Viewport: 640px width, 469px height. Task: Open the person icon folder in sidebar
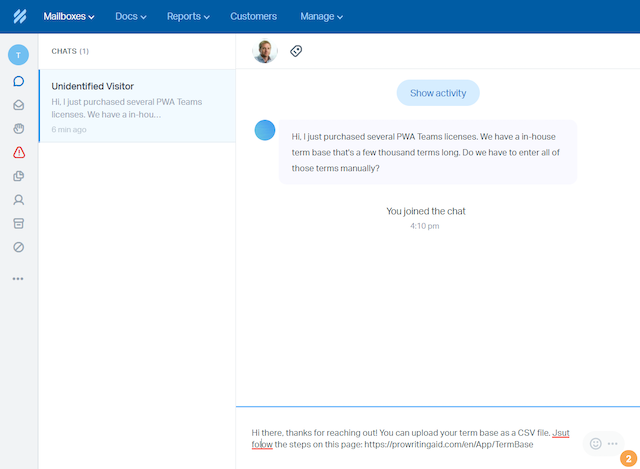(18, 200)
